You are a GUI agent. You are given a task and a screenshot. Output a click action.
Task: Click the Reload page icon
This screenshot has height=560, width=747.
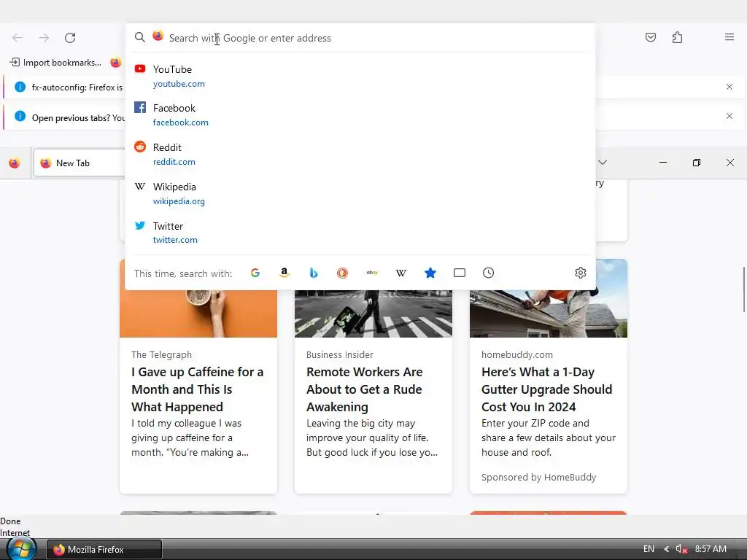click(70, 38)
